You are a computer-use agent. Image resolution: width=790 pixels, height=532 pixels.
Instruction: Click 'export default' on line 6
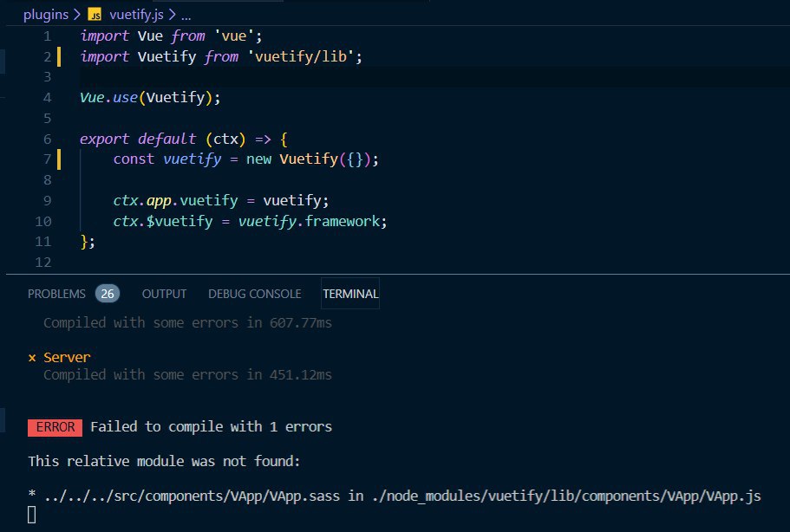pyautogui.click(x=138, y=139)
